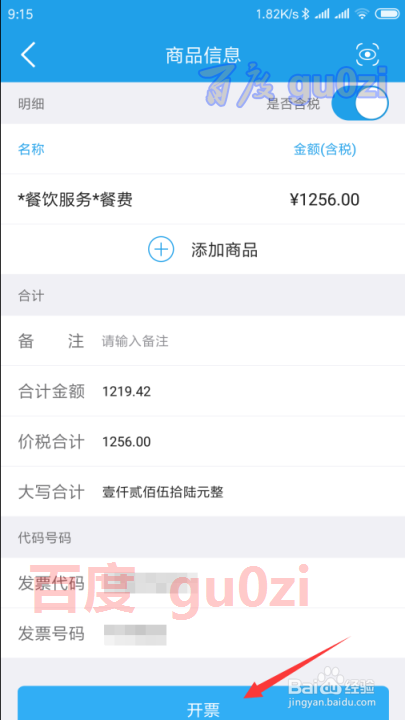Click the 开票 button
This screenshot has height=720, width=405.
pos(203,703)
